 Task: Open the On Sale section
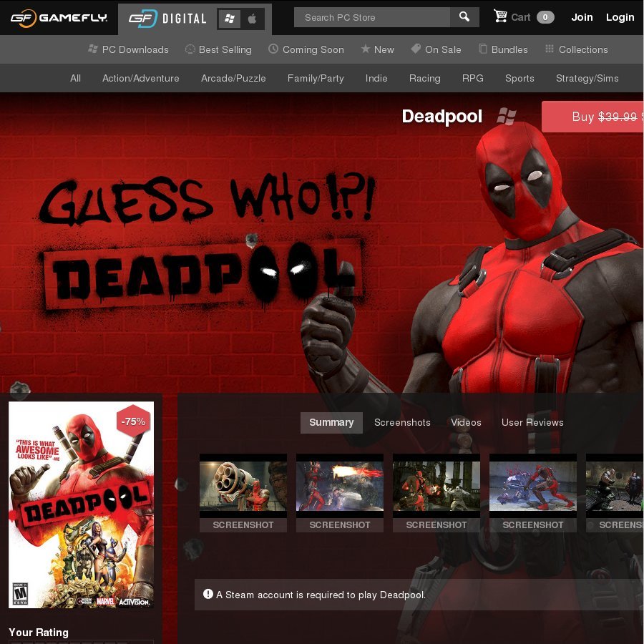[436, 49]
